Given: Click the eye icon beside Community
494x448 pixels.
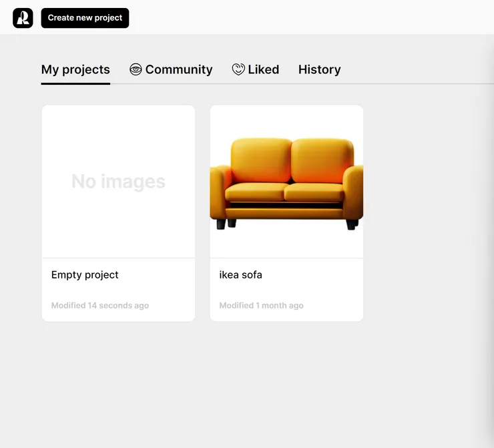Looking at the screenshot, I should click(x=136, y=69).
